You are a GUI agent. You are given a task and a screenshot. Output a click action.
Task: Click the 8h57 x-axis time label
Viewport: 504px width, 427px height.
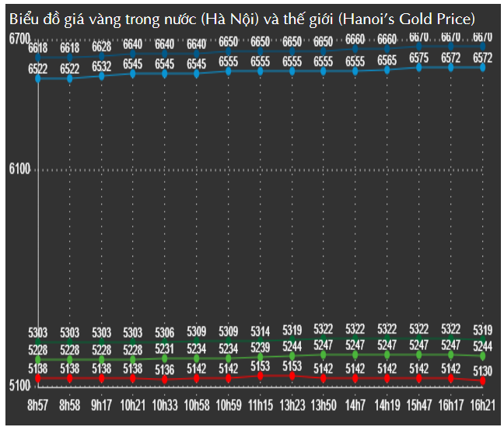(x=38, y=405)
